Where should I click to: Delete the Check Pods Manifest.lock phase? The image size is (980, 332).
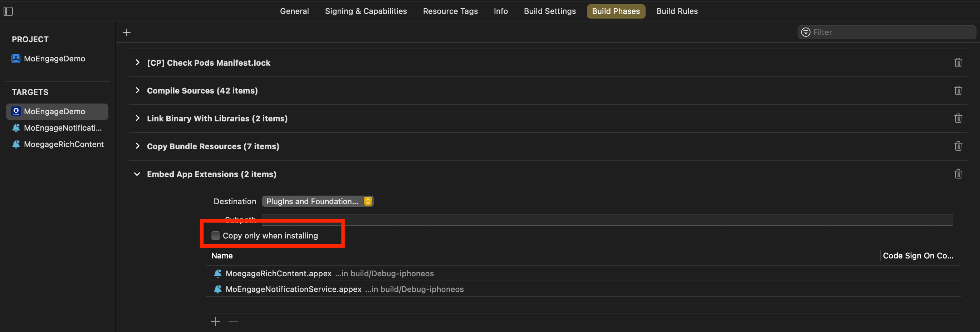[x=958, y=63]
